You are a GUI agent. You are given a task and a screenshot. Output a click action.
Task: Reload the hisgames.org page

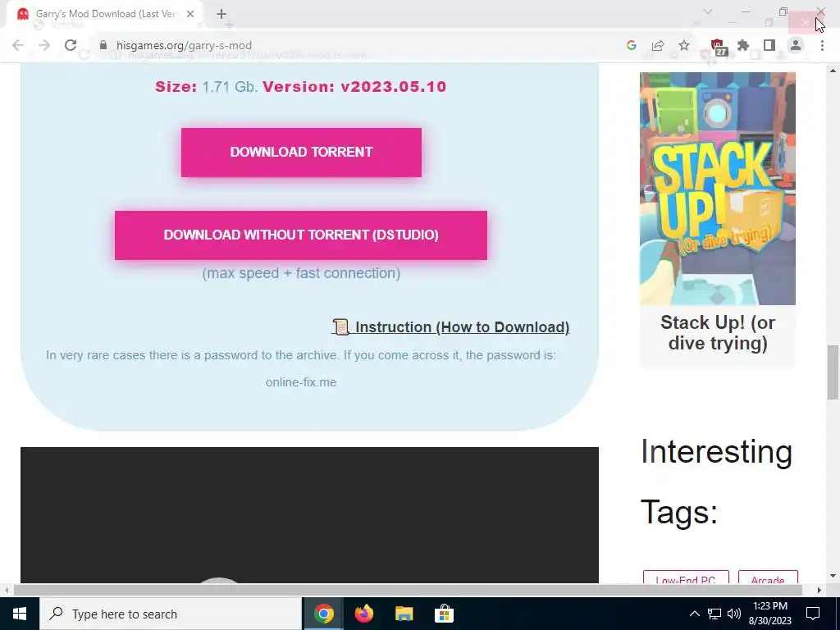[71, 46]
